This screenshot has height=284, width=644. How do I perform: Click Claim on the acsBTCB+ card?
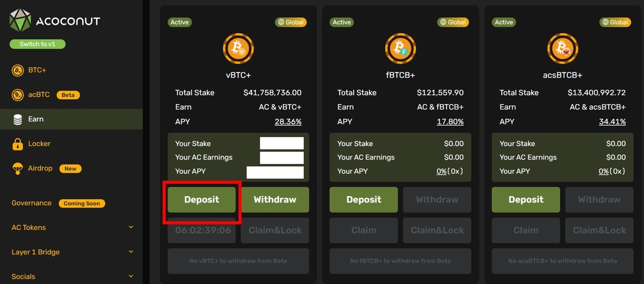tap(526, 230)
